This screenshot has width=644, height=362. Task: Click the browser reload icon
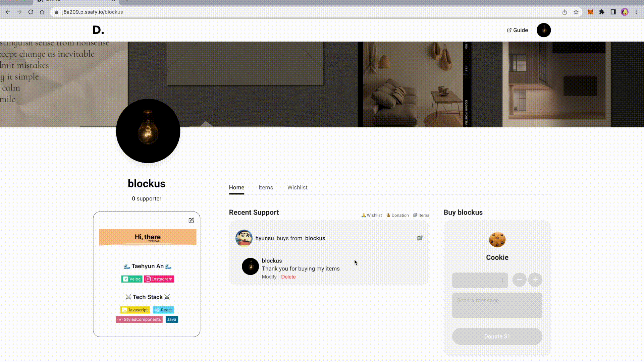[x=31, y=12]
